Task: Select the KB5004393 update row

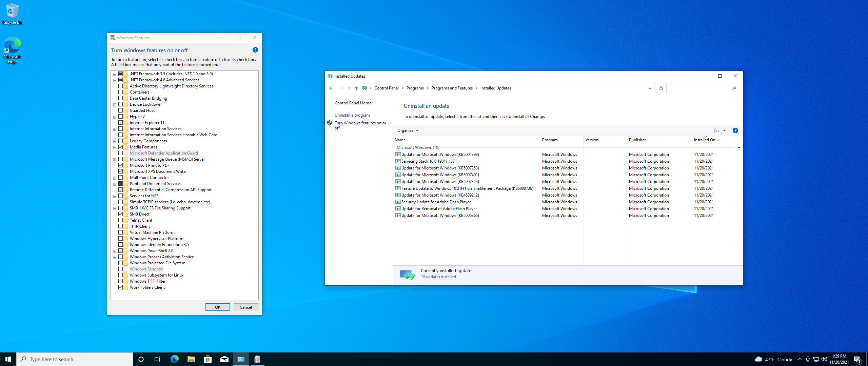Action: (556, 155)
